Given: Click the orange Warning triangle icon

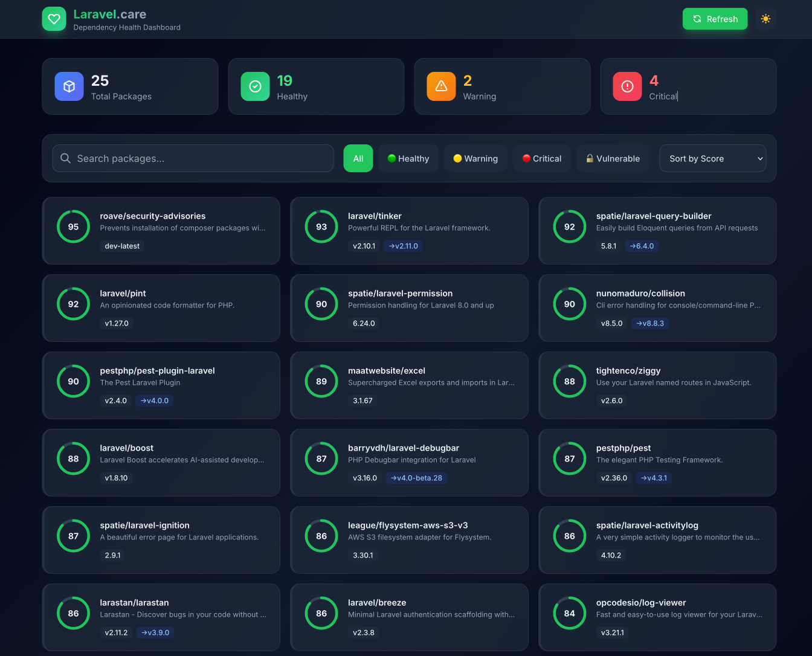Looking at the screenshot, I should tap(441, 86).
